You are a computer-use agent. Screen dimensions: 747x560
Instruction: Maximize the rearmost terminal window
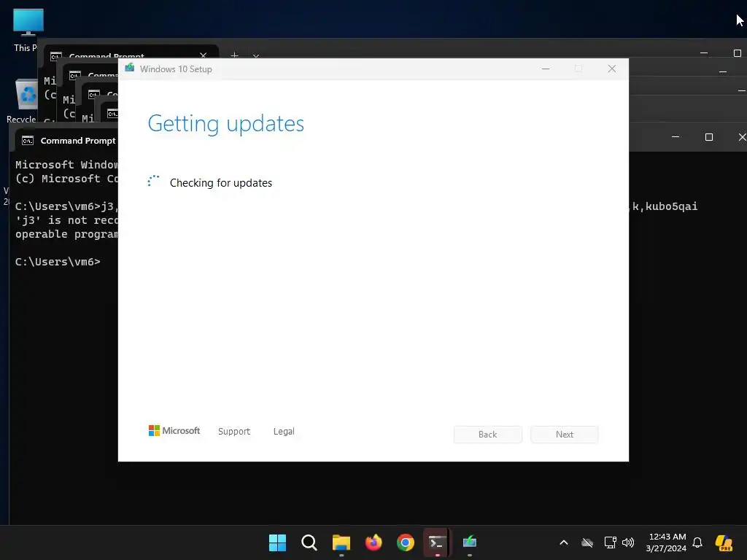[737, 52]
